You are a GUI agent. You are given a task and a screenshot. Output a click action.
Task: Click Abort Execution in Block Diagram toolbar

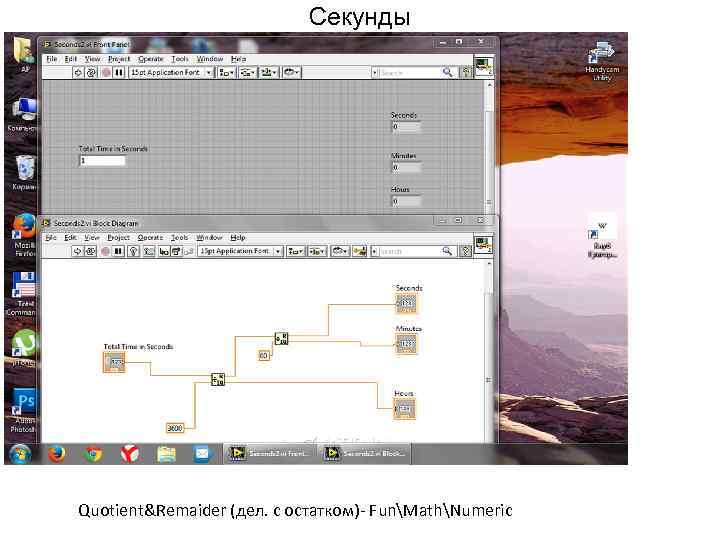tap(105, 251)
